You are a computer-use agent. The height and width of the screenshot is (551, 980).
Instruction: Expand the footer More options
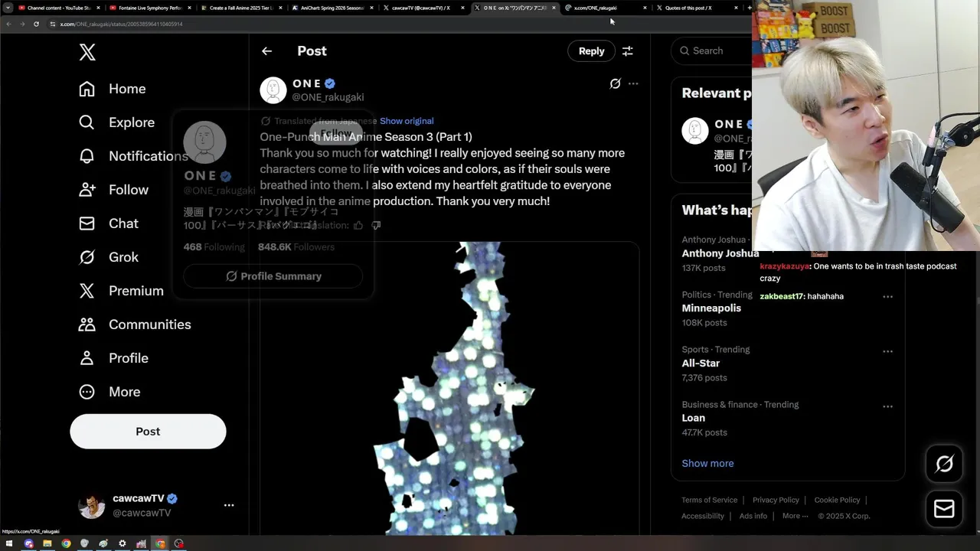(795, 516)
